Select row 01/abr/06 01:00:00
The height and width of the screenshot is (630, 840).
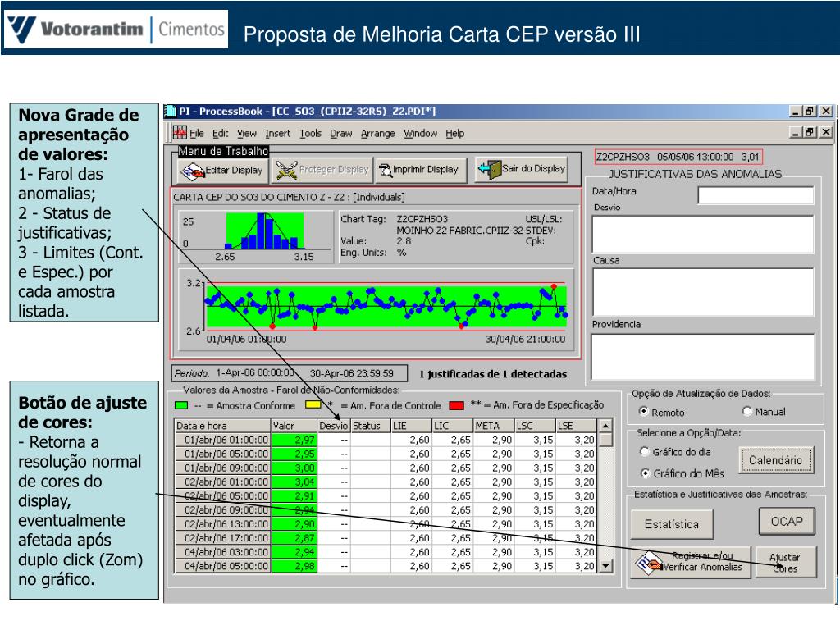[x=386, y=440]
